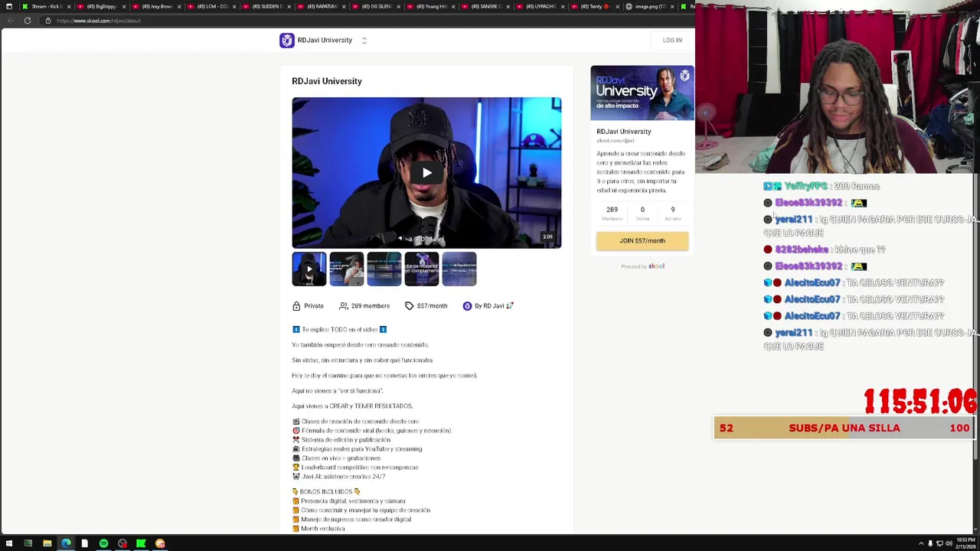
Task: Click the microphone tray icon
Action: click(930, 543)
